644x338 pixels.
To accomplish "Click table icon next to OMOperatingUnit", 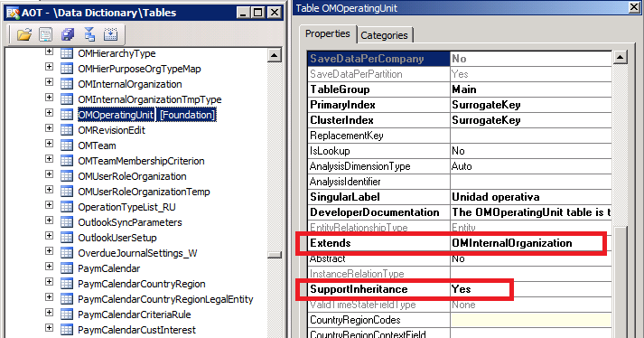I will [x=67, y=115].
